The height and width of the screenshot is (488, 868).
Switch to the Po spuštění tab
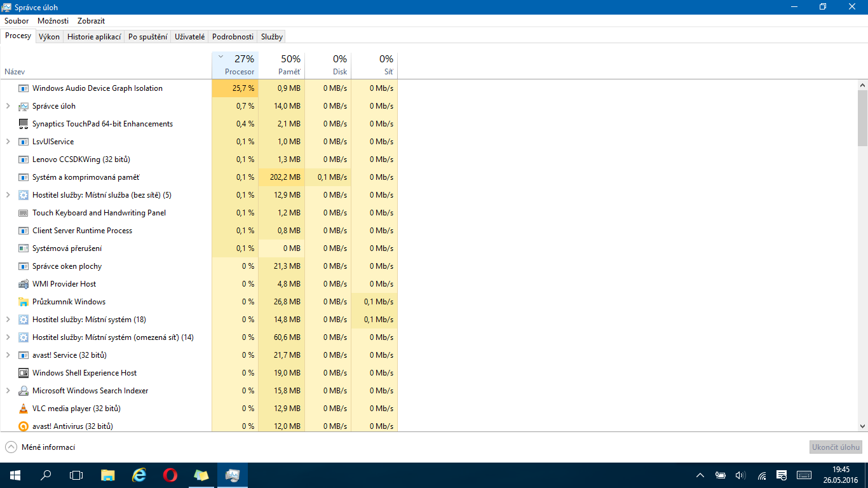click(148, 37)
